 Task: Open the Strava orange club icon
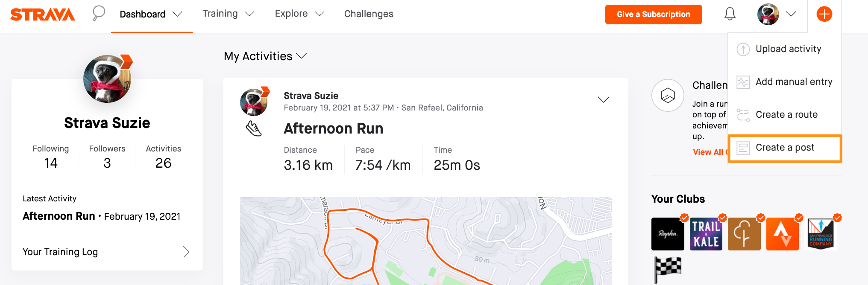[782, 234]
